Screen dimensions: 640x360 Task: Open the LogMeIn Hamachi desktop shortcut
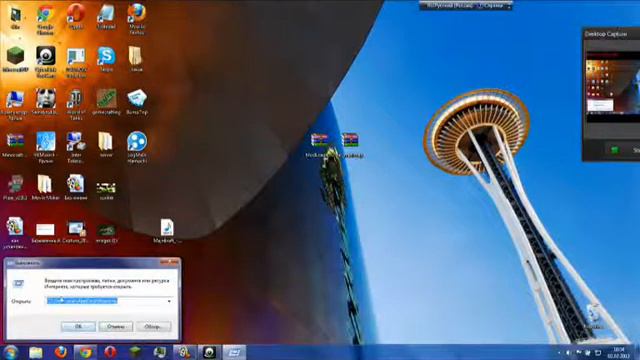click(x=137, y=147)
